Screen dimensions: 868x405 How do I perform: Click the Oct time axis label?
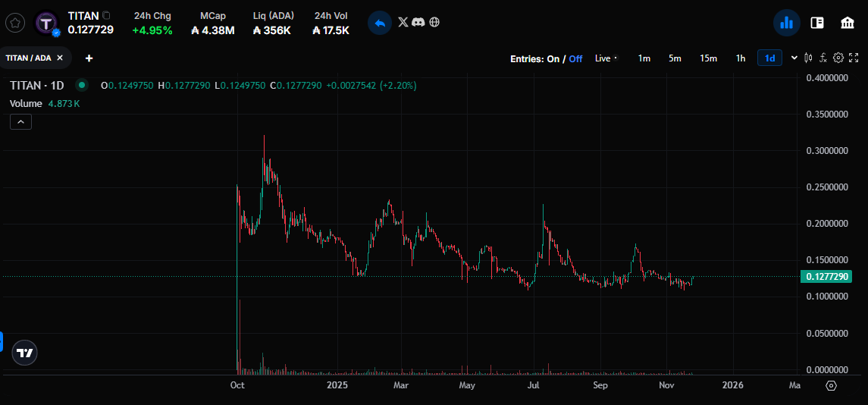tap(237, 385)
